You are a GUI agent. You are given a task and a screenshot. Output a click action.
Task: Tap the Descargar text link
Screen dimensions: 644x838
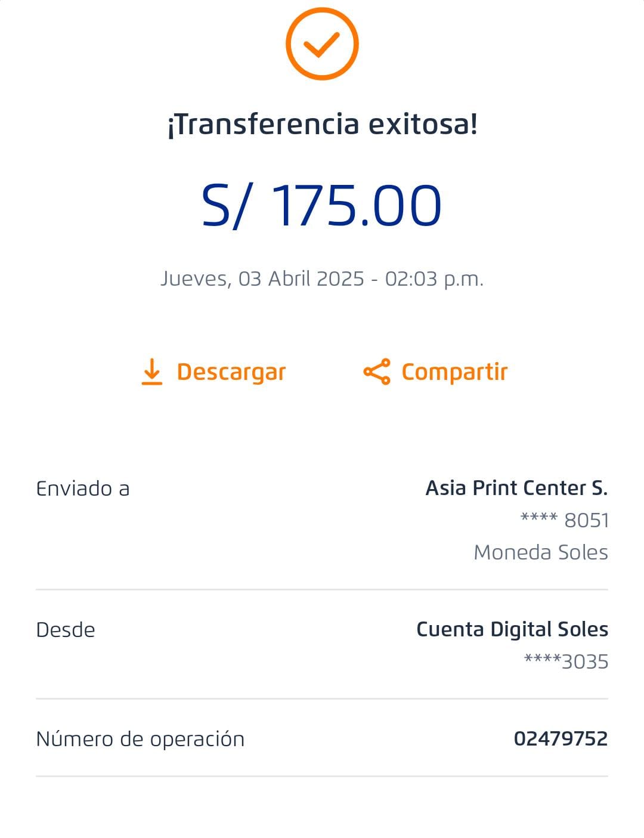click(231, 372)
